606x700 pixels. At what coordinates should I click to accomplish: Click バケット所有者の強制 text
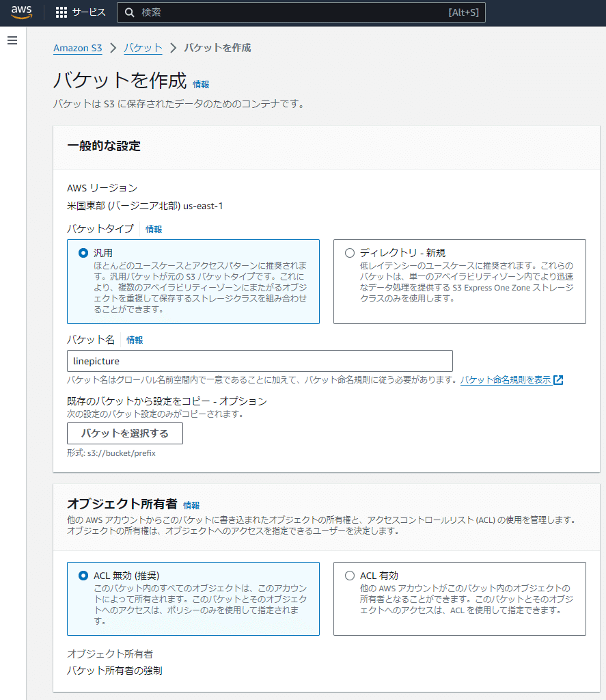click(x=114, y=671)
